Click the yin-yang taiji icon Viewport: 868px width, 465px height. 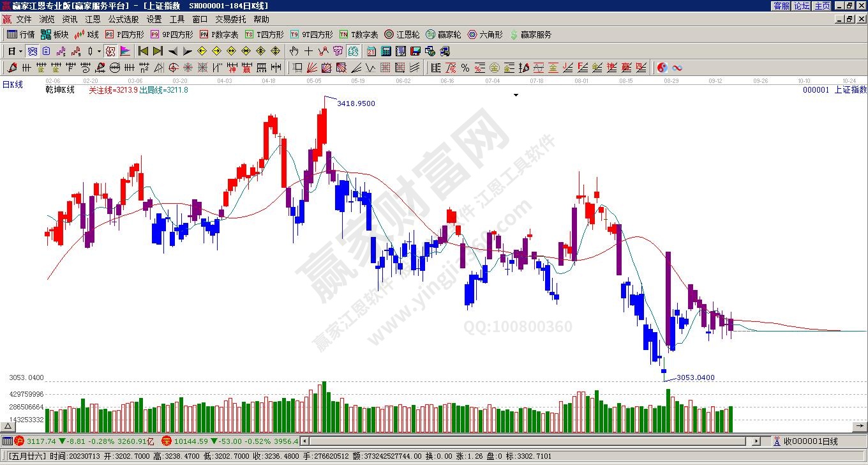pyautogui.click(x=662, y=68)
